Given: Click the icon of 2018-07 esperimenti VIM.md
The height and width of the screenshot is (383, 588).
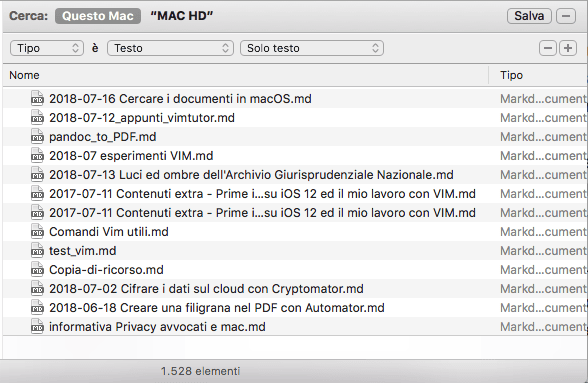Looking at the screenshot, I should (x=37, y=156).
